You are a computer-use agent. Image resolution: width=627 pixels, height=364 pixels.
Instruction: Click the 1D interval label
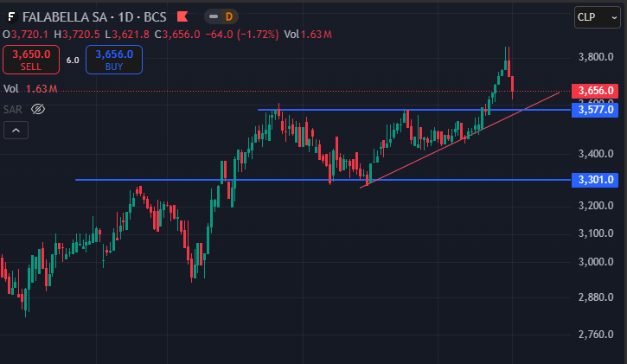[x=125, y=17]
